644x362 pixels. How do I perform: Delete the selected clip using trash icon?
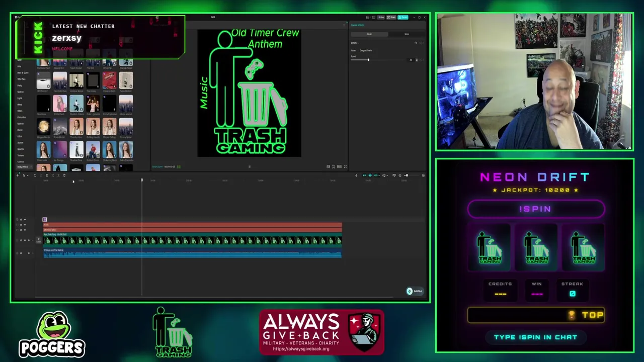point(64,175)
